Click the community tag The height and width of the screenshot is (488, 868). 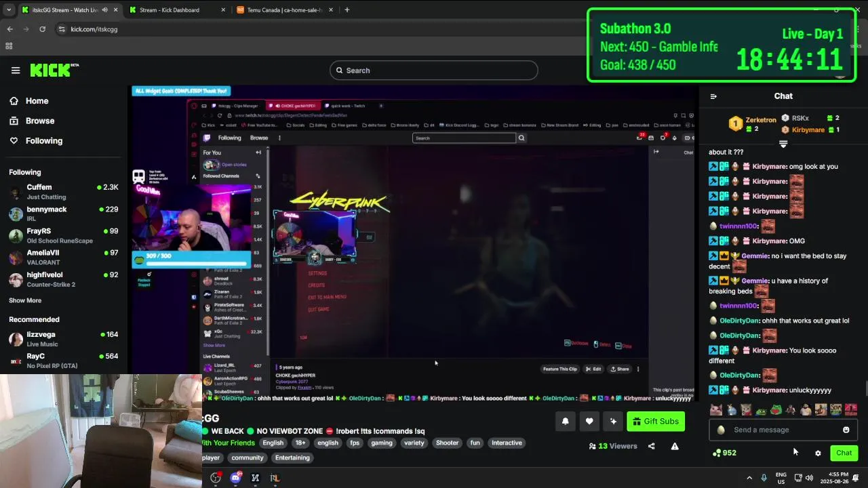[x=248, y=458]
